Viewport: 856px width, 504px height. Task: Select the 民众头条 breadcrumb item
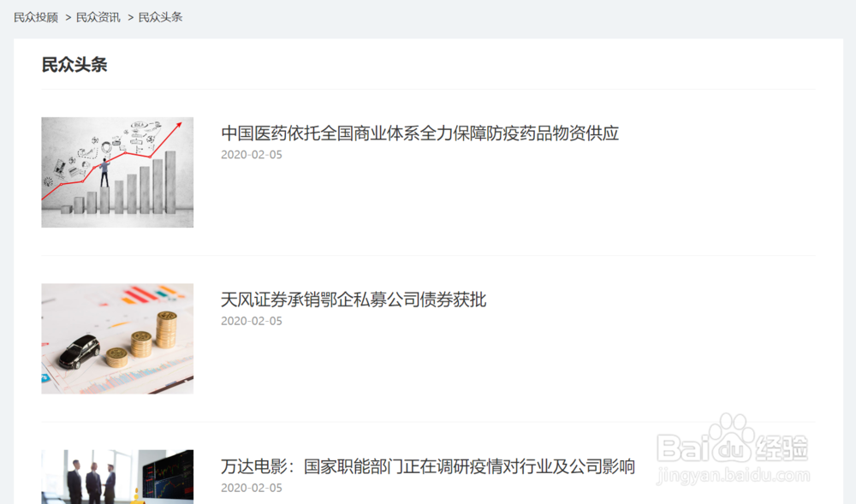161,17
